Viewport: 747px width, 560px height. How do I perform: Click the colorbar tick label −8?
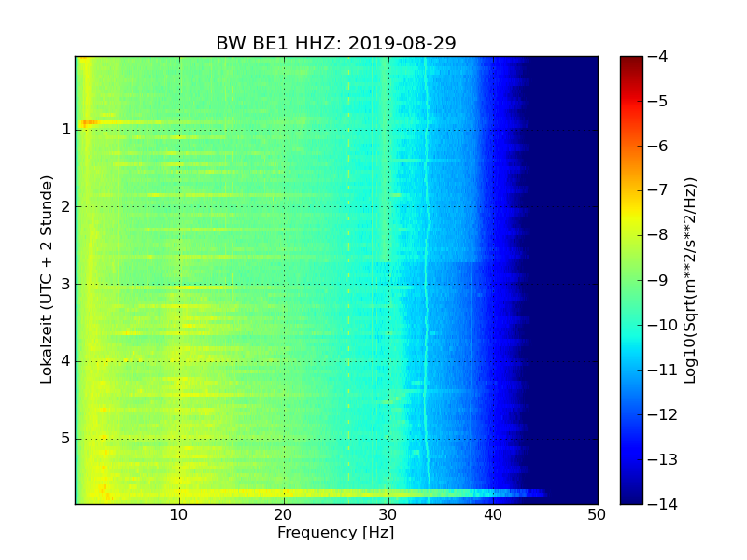[658, 235]
